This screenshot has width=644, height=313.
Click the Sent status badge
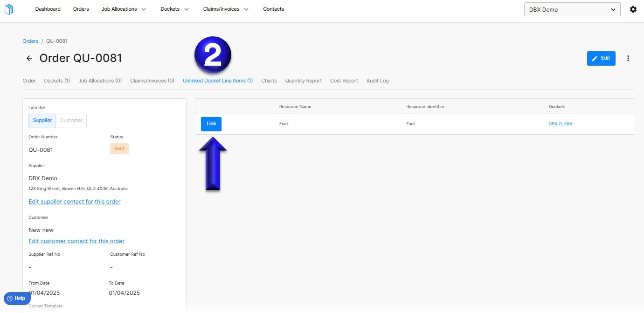pyautogui.click(x=119, y=148)
